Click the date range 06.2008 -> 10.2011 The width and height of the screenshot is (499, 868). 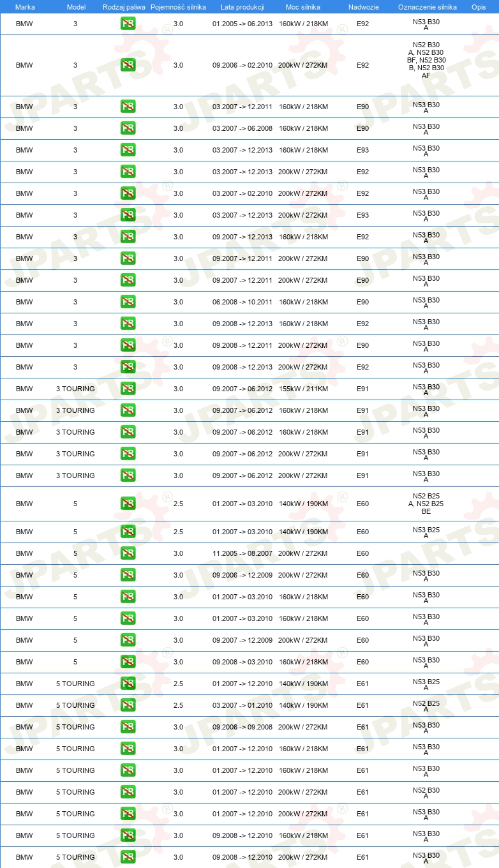pos(242,302)
